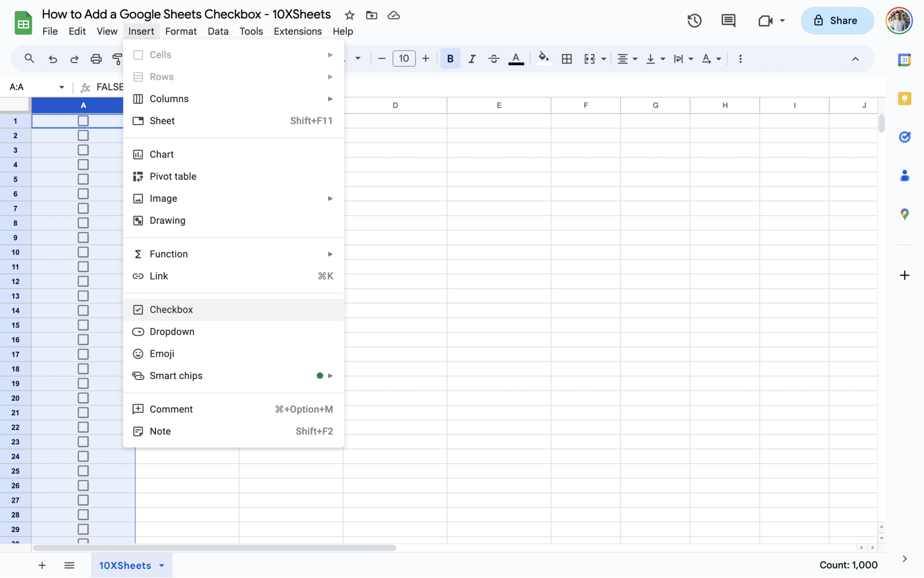Open the Format menu

[x=181, y=31]
